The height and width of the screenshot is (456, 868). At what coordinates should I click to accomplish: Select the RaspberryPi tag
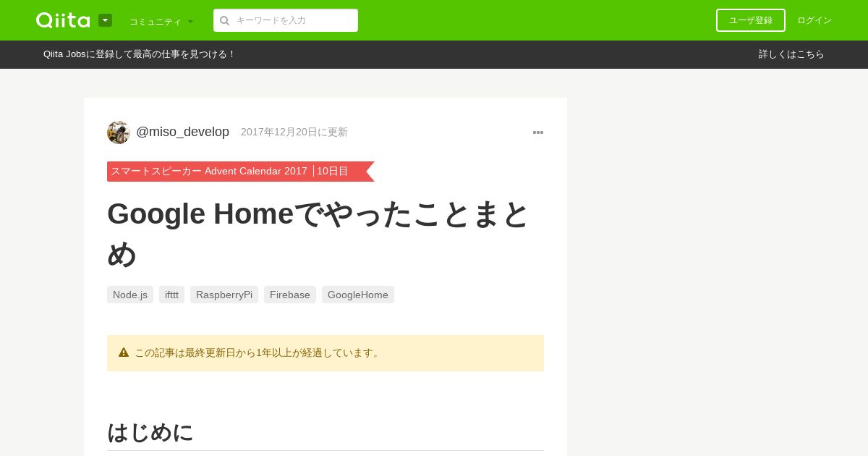(x=224, y=295)
